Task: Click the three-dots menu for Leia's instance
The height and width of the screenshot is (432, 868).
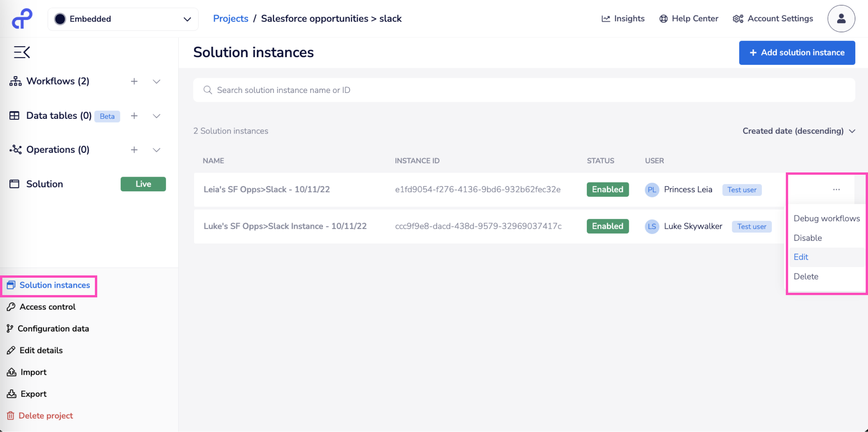Action: 836,189
